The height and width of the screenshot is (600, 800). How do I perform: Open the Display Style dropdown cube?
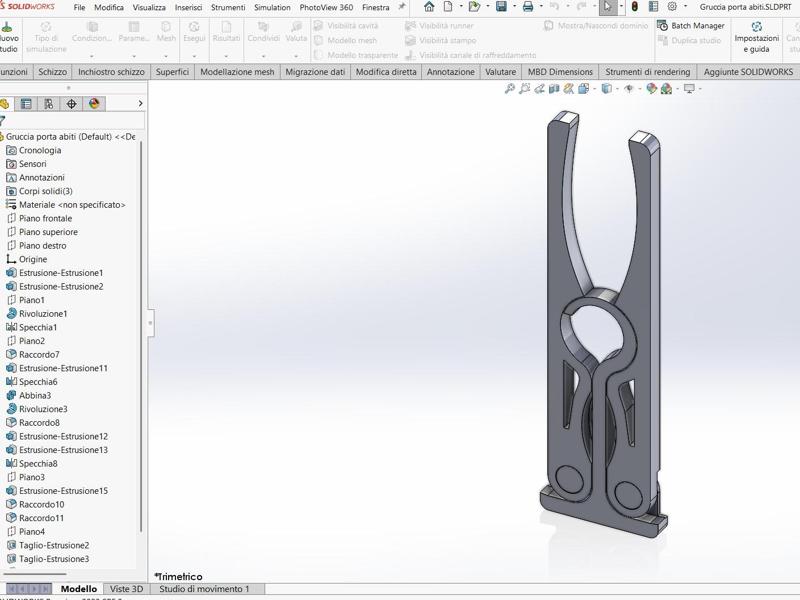pyautogui.click(x=606, y=89)
